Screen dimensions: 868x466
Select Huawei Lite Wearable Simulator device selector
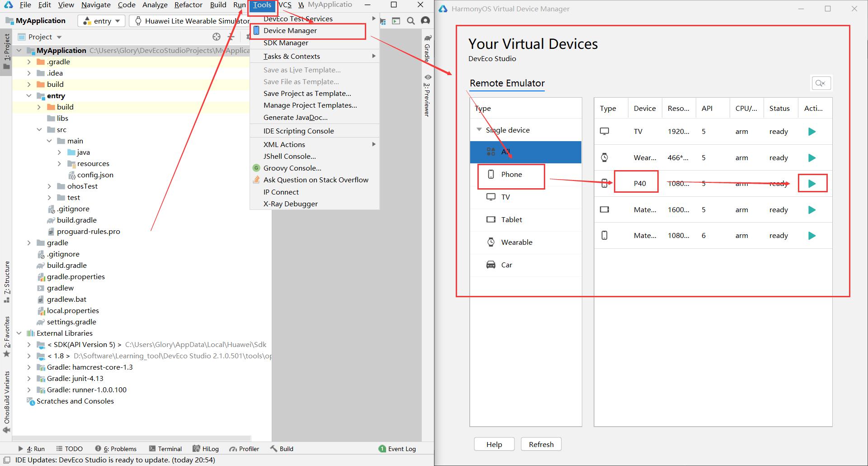192,21
